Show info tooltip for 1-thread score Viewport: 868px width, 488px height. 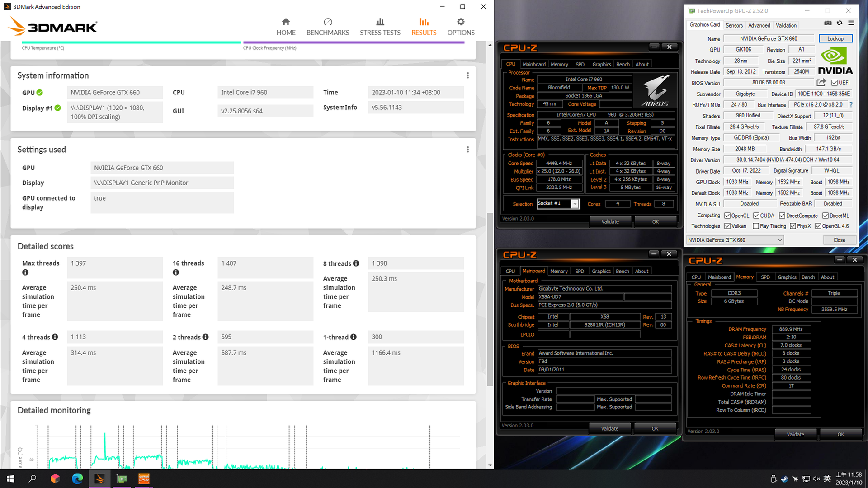click(354, 337)
